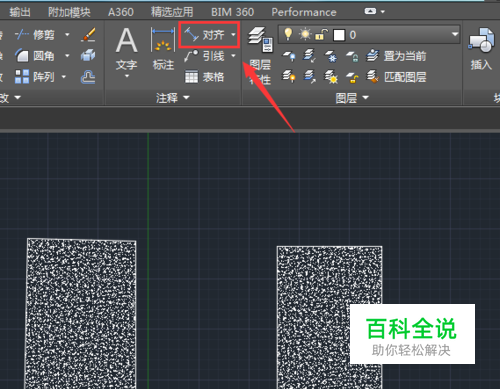Open the 附加模块 ribbon tab

(69, 12)
